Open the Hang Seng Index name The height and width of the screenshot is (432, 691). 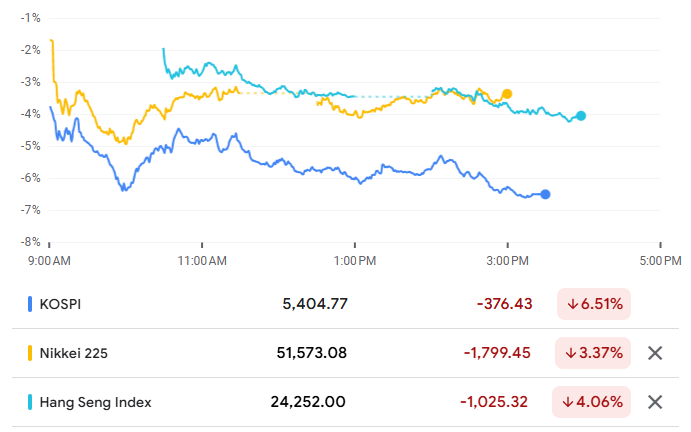(x=96, y=402)
